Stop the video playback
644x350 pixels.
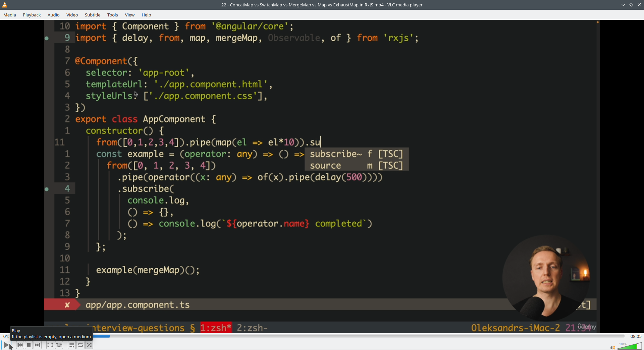[x=29, y=345]
